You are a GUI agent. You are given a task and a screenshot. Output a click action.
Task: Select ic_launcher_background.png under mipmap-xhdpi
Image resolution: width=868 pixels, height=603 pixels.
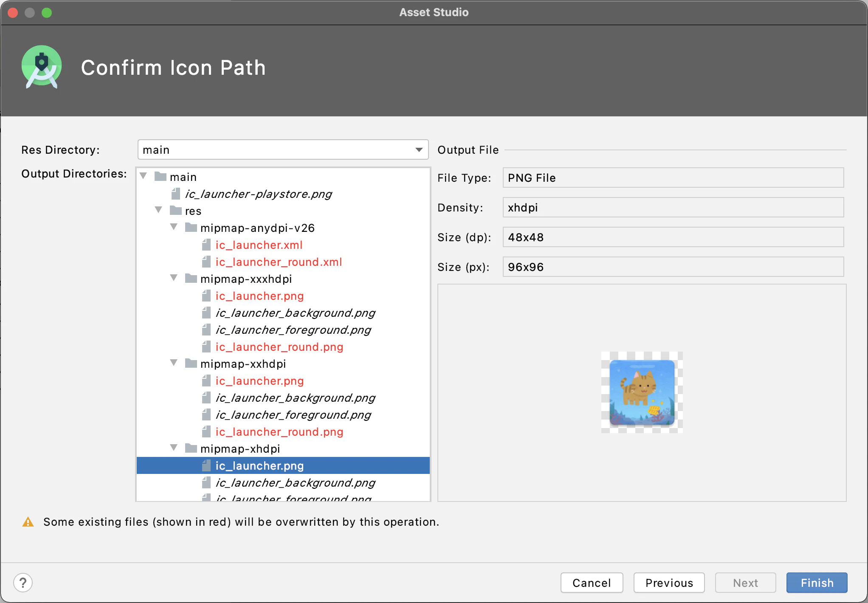pyautogui.click(x=296, y=483)
